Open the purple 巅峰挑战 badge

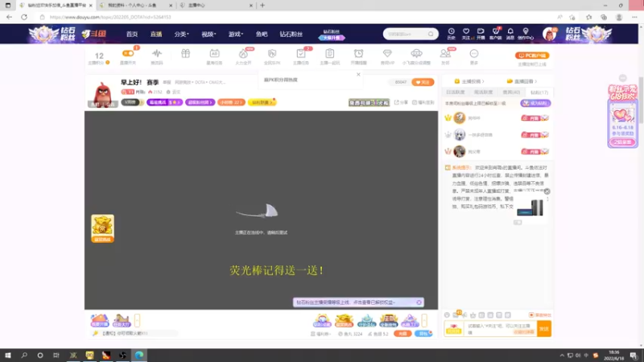coord(164,102)
